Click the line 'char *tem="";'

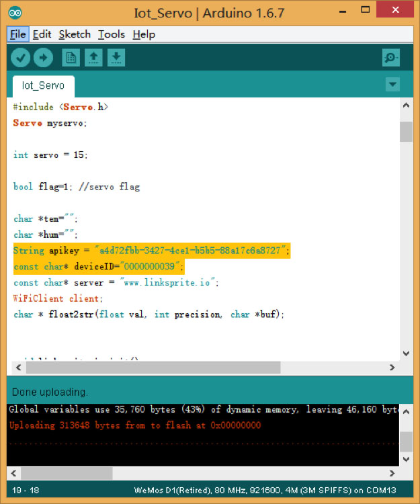tap(45, 219)
